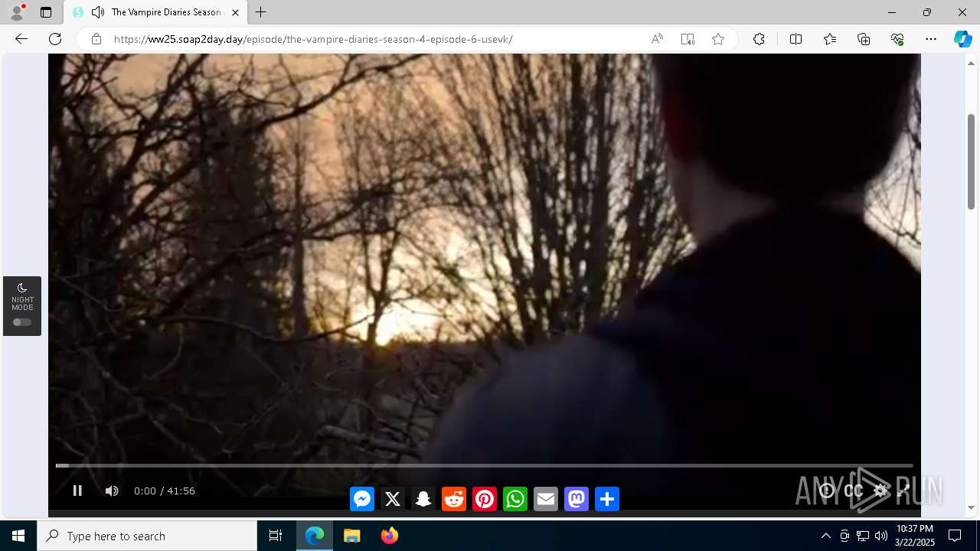Share via WhatsApp
This screenshot has height=551, width=980.
515,499
